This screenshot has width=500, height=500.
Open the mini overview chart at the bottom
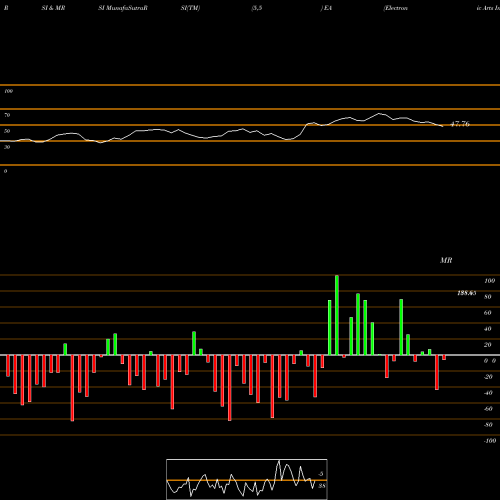coord(247,479)
